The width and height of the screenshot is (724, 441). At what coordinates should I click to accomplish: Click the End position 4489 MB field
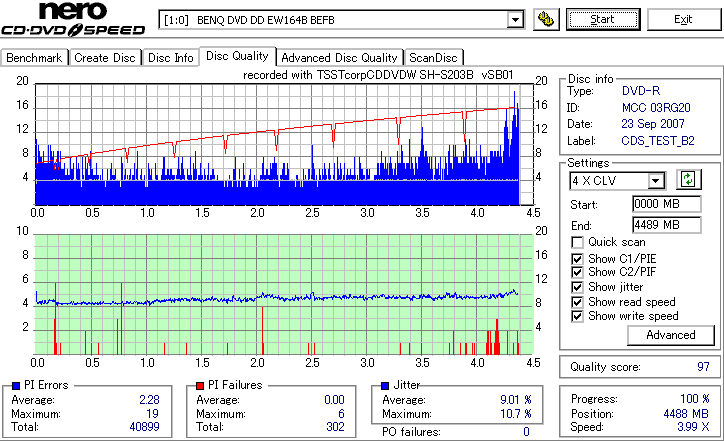point(666,225)
